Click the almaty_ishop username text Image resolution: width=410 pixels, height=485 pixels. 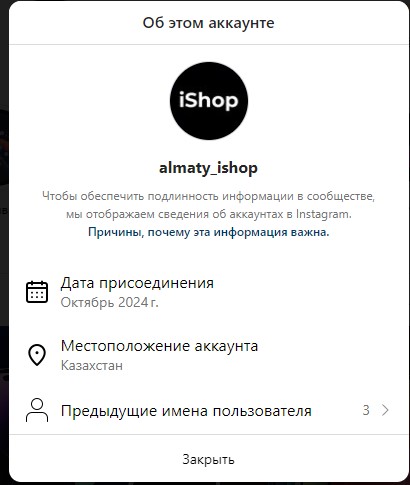[208, 168]
